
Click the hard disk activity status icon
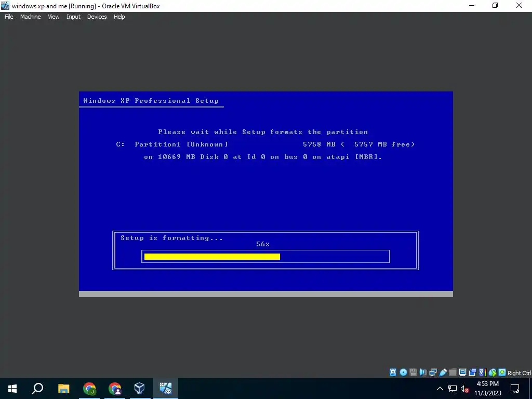click(x=393, y=373)
